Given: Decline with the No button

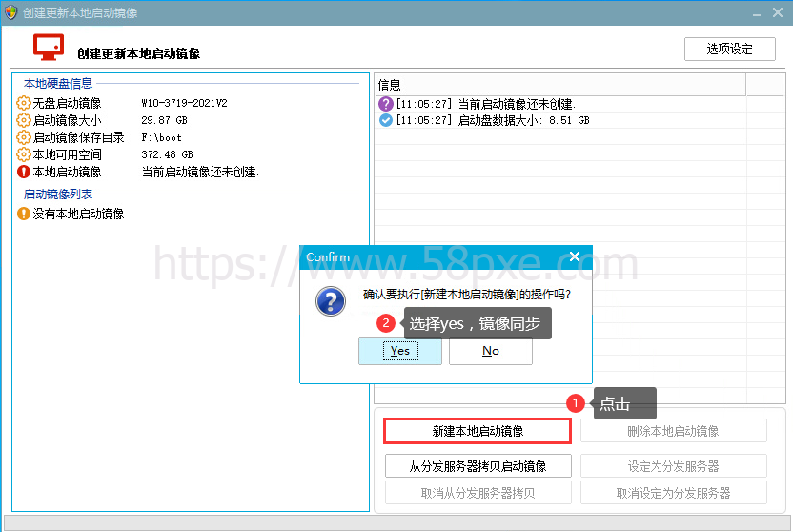Looking at the screenshot, I should tap(491, 351).
